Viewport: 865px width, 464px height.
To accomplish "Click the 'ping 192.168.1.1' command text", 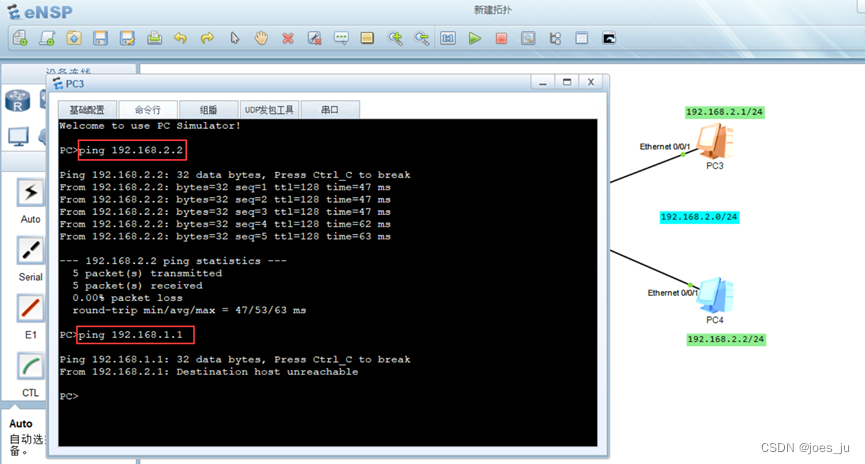I will (x=131, y=335).
